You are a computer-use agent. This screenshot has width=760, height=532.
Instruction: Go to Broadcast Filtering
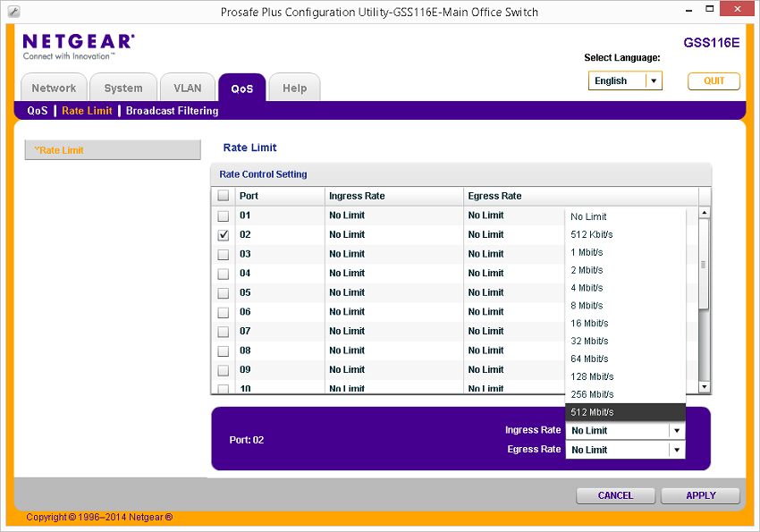tap(172, 111)
